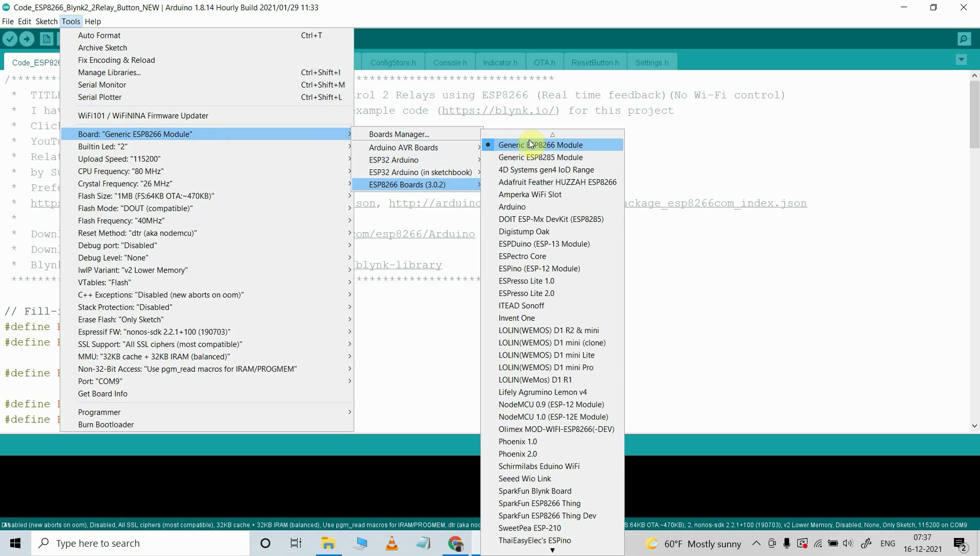This screenshot has height=556, width=980.
Task: Open Chrome from the taskbar
Action: (456, 543)
